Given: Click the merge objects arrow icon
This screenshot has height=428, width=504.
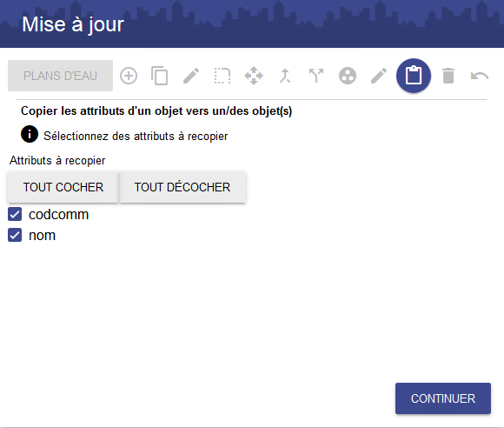Looking at the screenshot, I should tap(285, 76).
